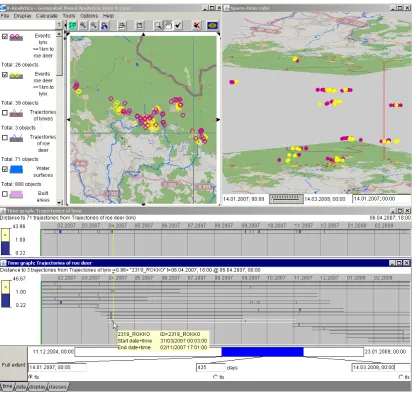Click the Water surfaces blue color swatch
Screen dimensions: 413x395
click(x=16, y=169)
